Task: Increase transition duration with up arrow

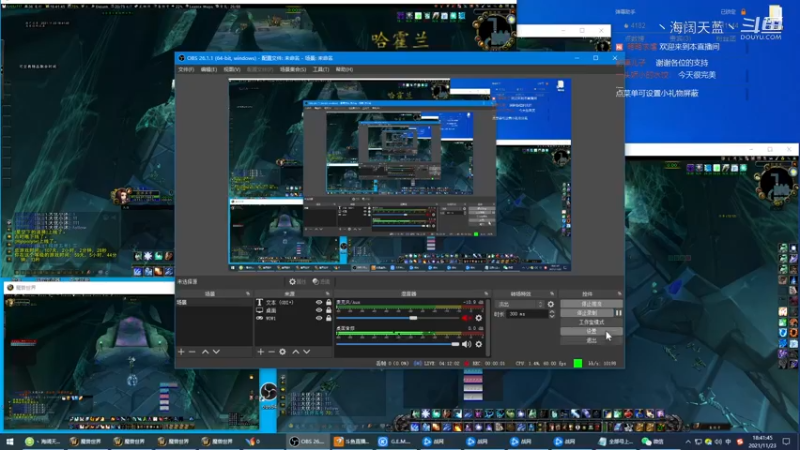Action: tap(552, 312)
